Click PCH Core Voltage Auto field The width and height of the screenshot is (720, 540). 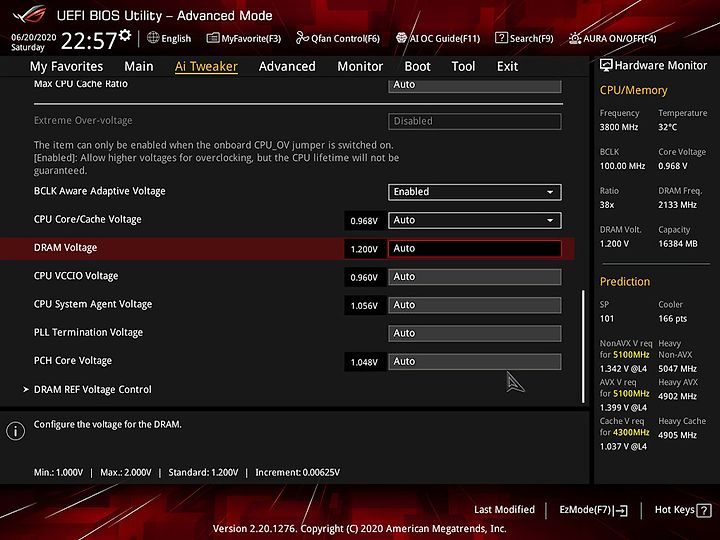point(474,362)
